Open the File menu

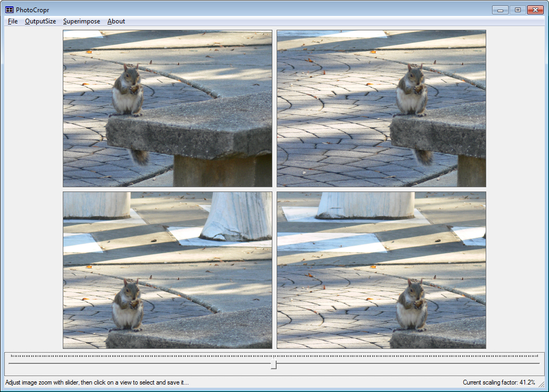click(13, 21)
